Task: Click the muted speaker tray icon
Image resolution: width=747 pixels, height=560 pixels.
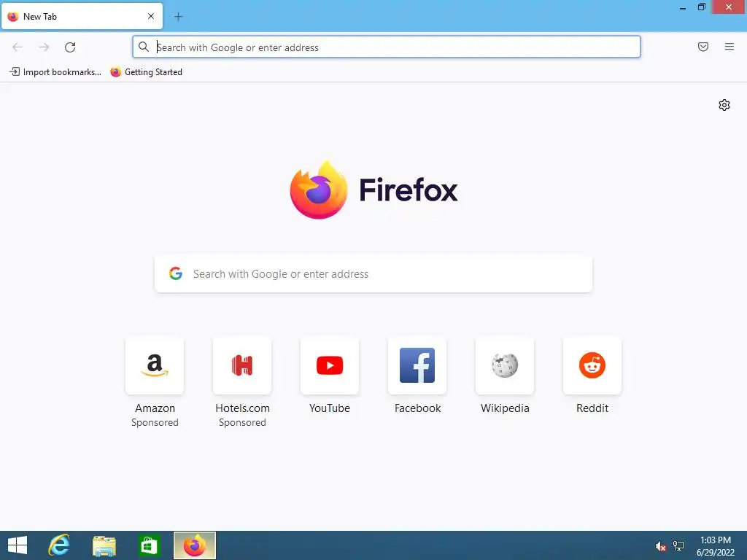Action: (659, 545)
